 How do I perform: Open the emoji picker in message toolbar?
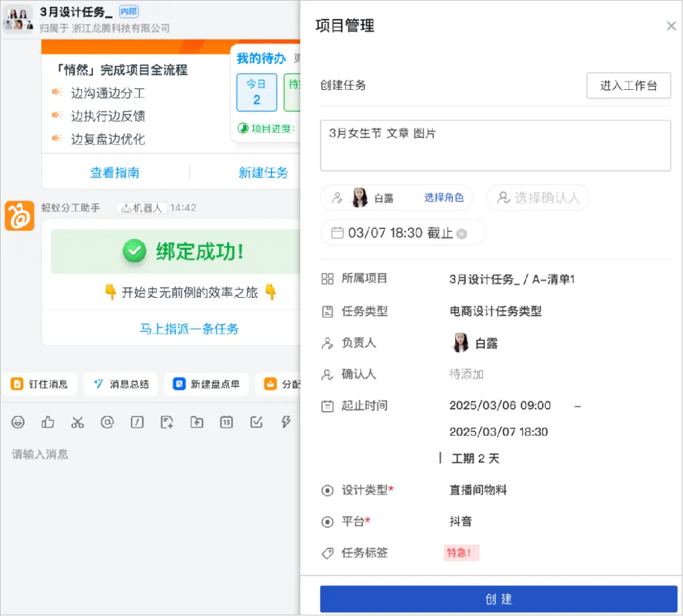[x=18, y=422]
